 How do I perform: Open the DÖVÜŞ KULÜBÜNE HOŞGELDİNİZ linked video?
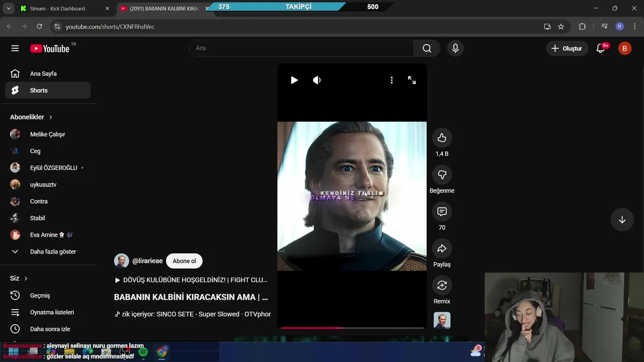click(x=191, y=280)
